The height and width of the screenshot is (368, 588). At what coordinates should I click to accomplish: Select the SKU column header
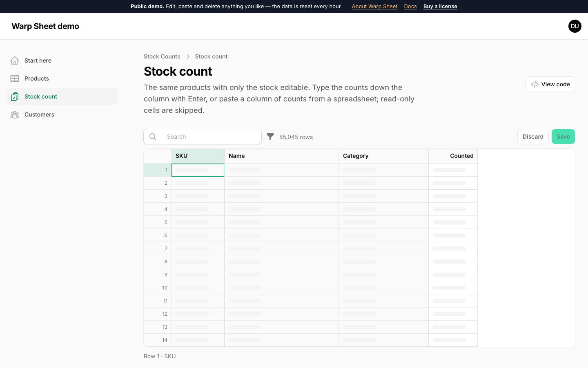point(198,156)
